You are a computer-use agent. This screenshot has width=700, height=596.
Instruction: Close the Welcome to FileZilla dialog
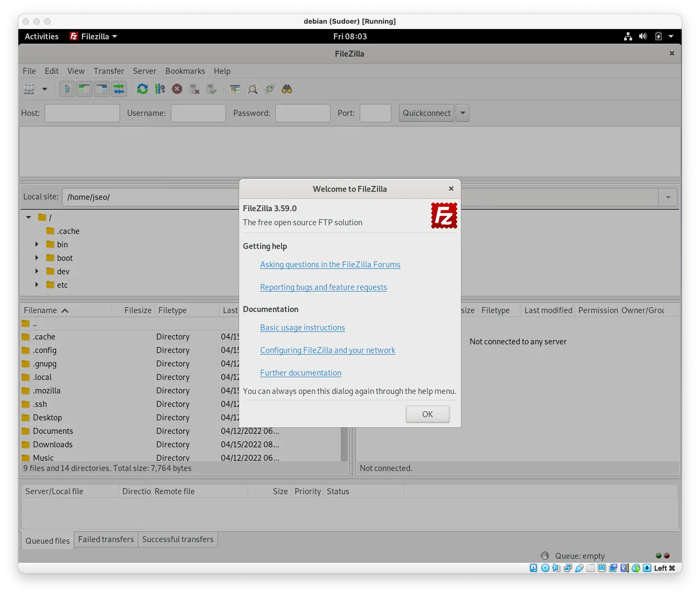pyautogui.click(x=451, y=189)
